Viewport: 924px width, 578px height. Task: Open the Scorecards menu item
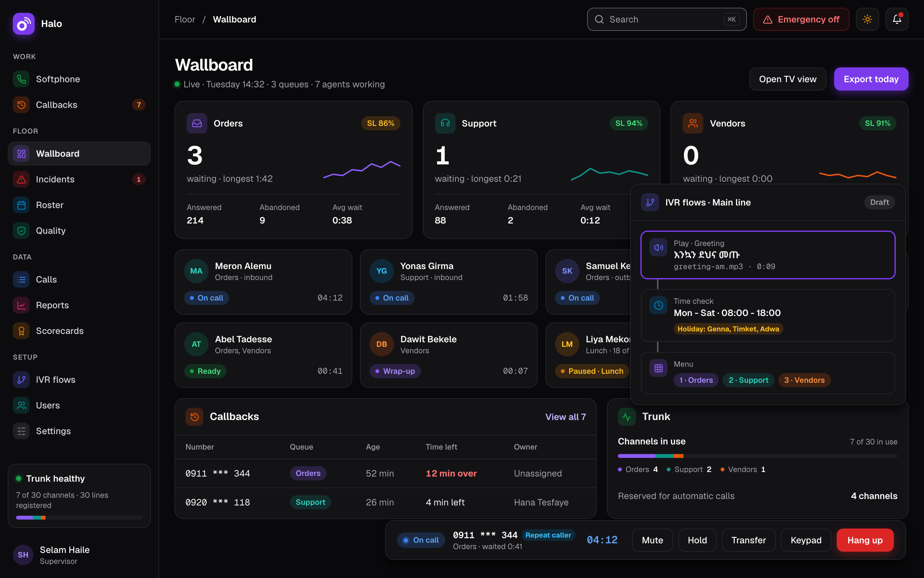point(79,331)
